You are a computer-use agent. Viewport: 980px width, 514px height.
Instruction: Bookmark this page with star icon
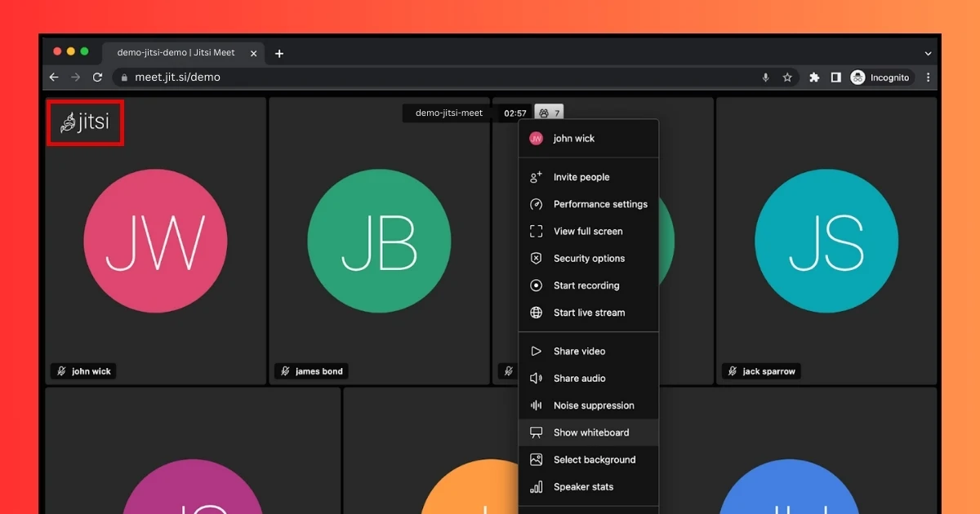(x=787, y=78)
